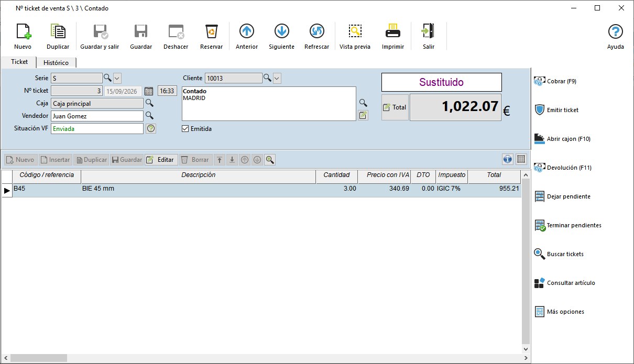Switch to the Histórico tab

click(x=56, y=62)
